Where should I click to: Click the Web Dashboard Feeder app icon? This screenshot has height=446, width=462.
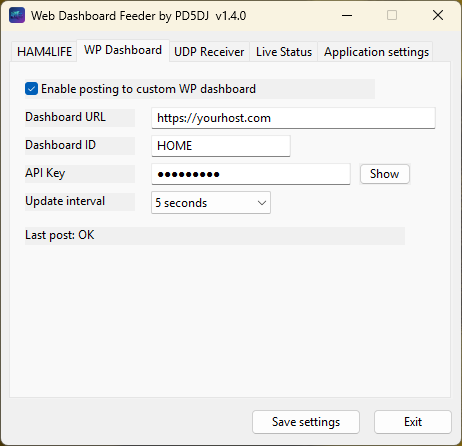[17, 15]
